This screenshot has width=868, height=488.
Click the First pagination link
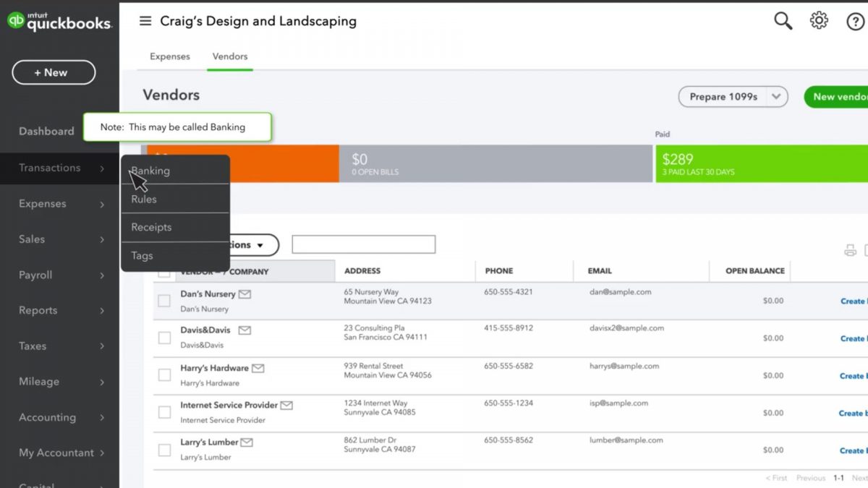776,478
